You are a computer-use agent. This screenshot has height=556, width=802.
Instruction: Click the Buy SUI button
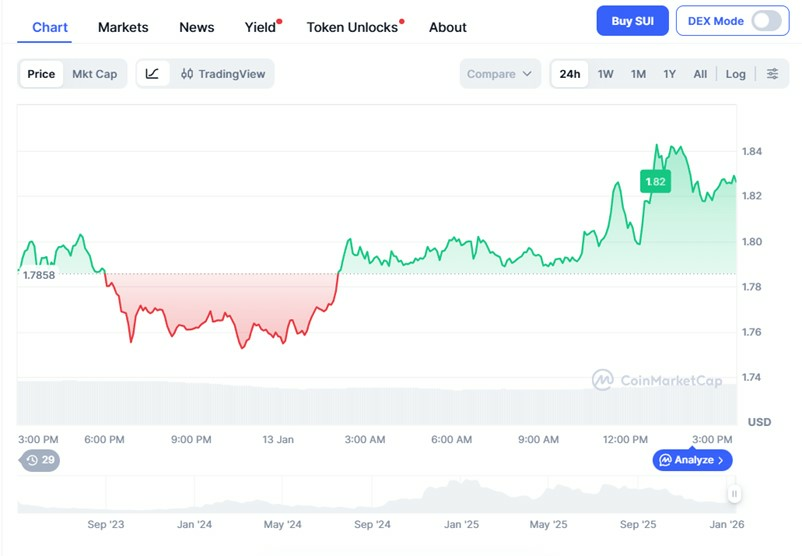coord(632,21)
